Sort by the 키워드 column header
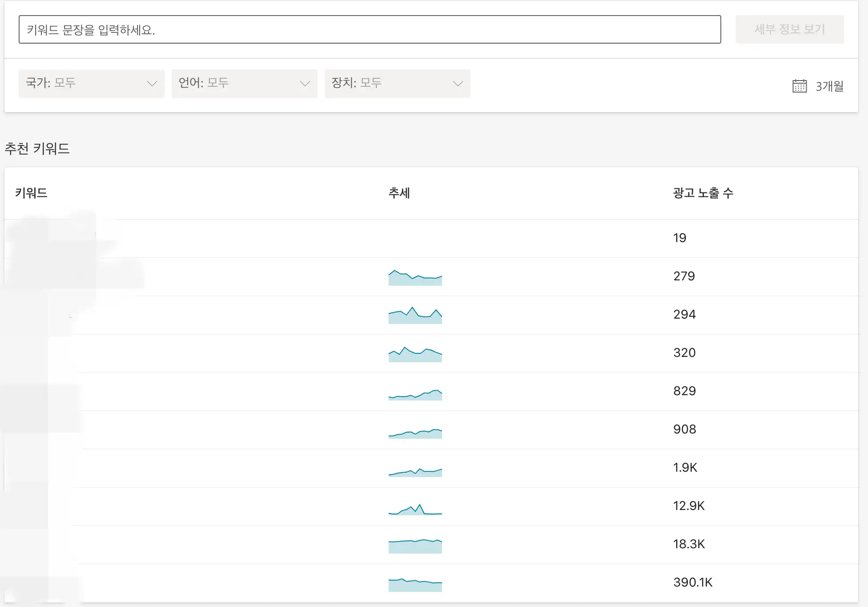This screenshot has height=607, width=868. click(31, 193)
